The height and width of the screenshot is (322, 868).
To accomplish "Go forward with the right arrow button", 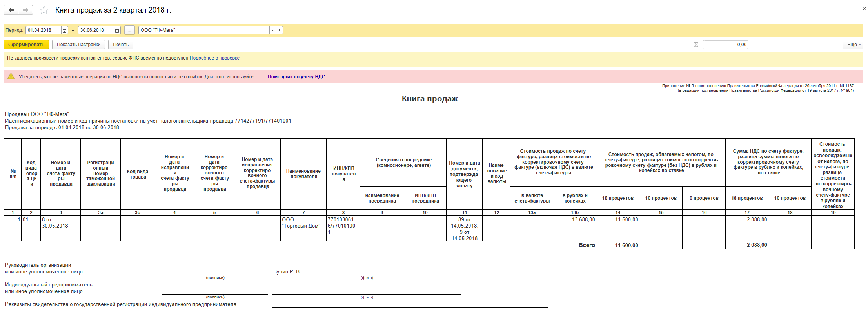I will (x=25, y=10).
